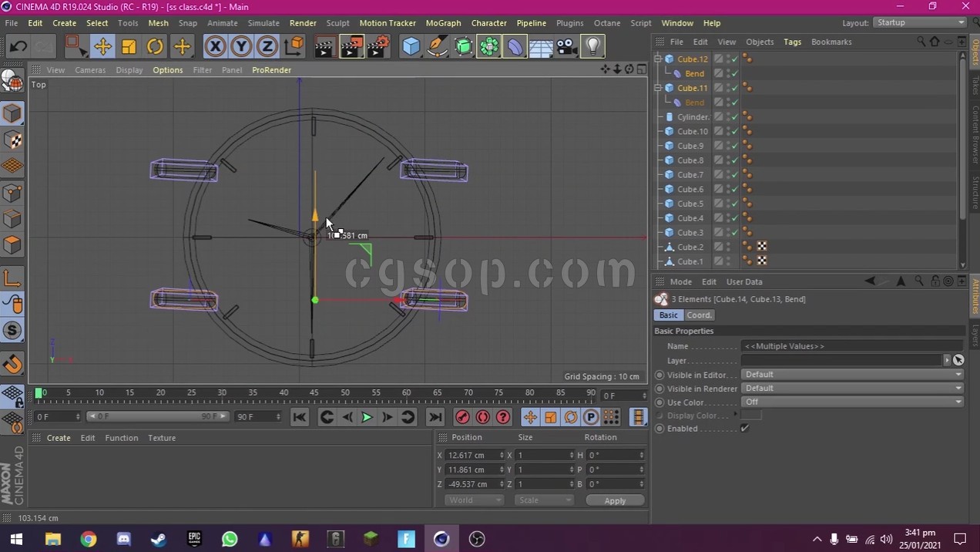Switch to the Coord. tab
Image resolution: width=980 pixels, height=552 pixels.
(699, 315)
